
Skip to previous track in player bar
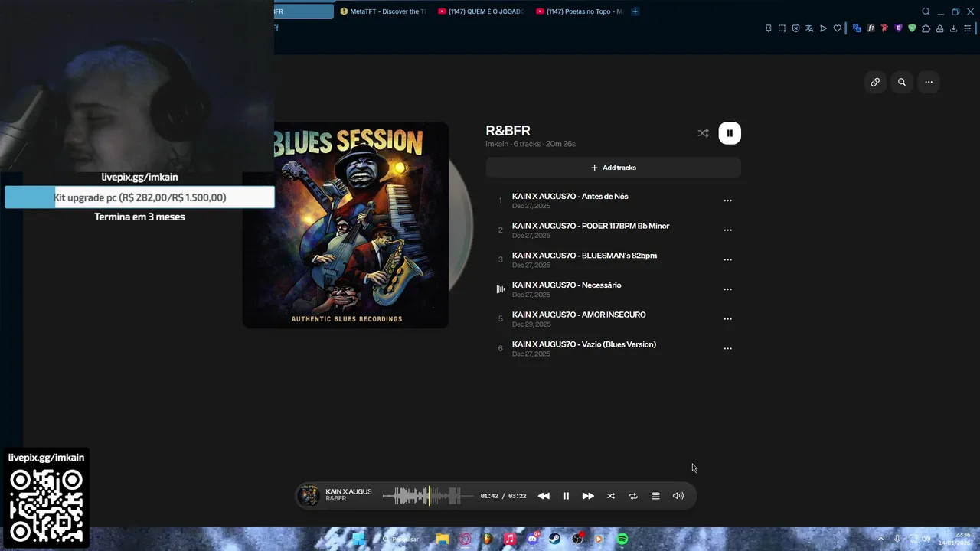pyautogui.click(x=544, y=496)
